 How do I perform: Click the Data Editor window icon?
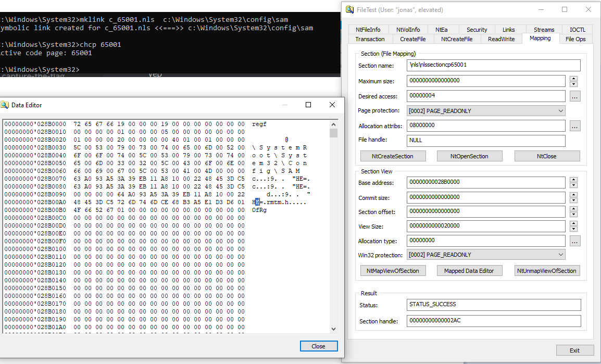tap(5, 105)
